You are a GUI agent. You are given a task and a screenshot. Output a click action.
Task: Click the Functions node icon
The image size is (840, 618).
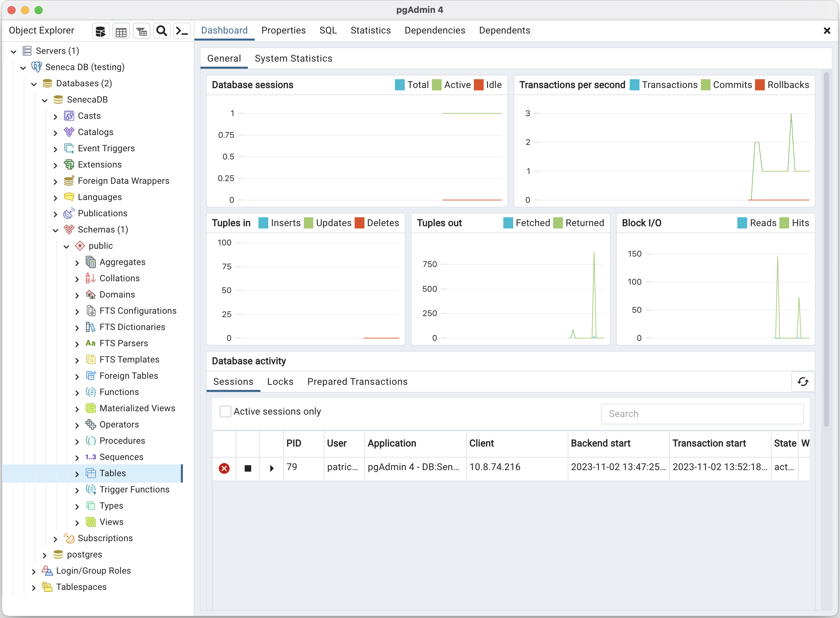pyautogui.click(x=91, y=392)
